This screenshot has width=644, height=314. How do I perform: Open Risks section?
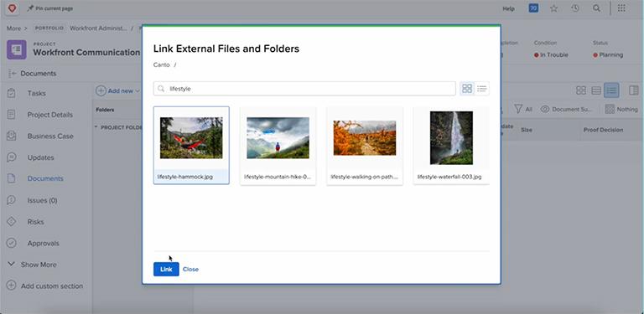click(36, 222)
